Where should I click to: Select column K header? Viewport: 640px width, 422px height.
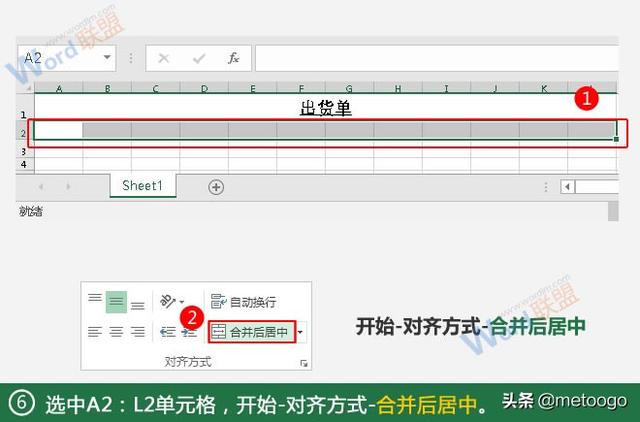click(x=544, y=88)
